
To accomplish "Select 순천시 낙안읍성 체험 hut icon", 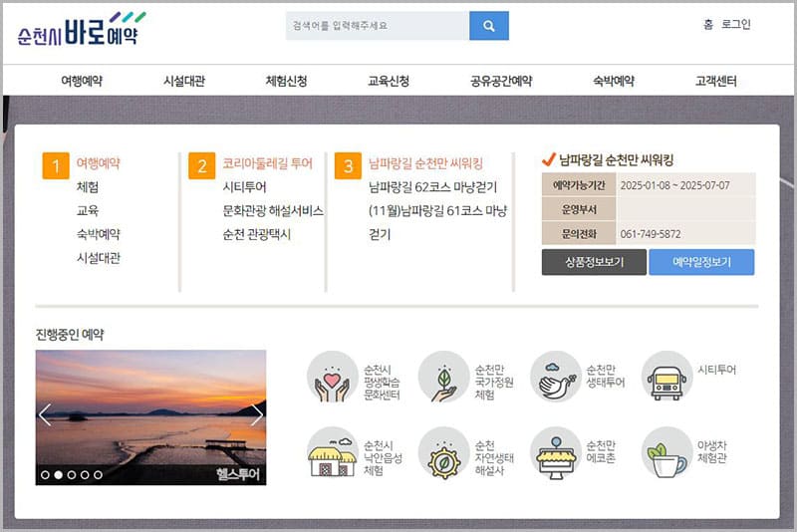I will click(x=333, y=452).
